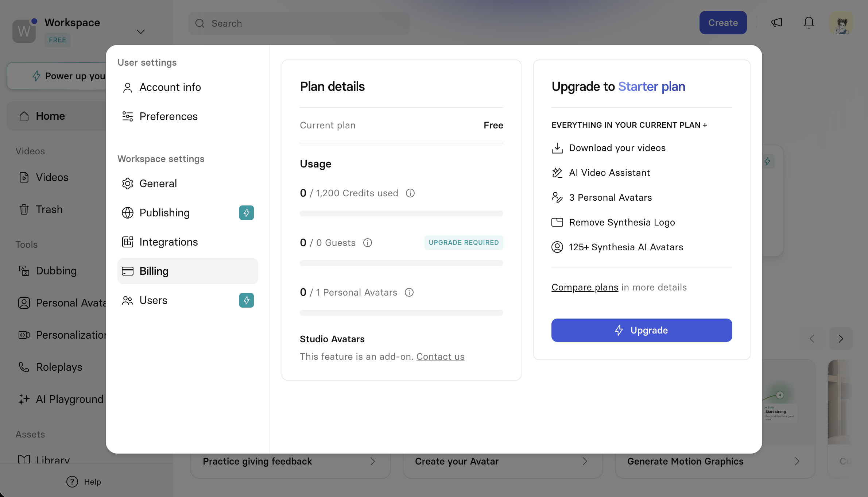Open the Compare plans link
The height and width of the screenshot is (497, 868).
coord(585,287)
